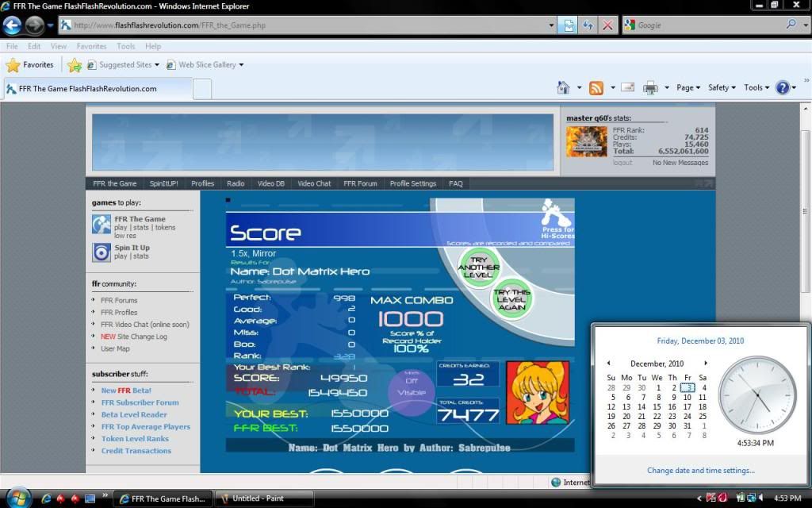Open the View menu
Image resolution: width=812 pixels, height=508 pixels.
tap(59, 46)
